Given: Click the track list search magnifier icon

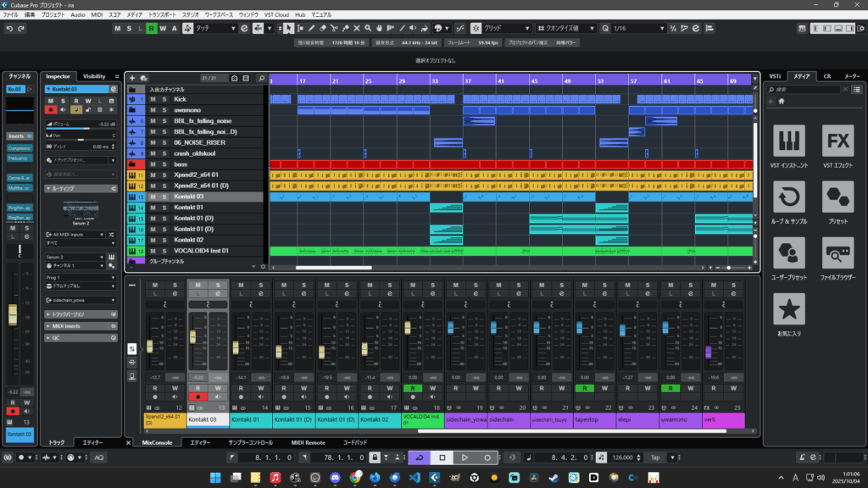Looking at the screenshot, I should [262, 78].
